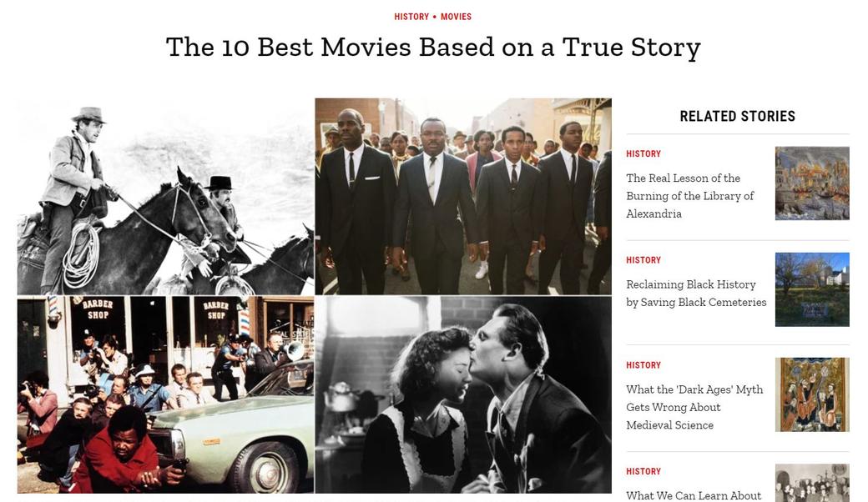Select the old group photograph thumbnail

coord(812,483)
